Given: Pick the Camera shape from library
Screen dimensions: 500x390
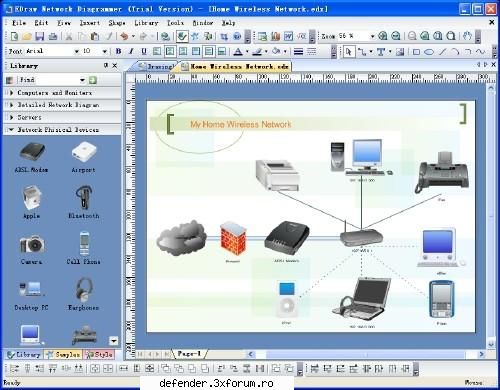Looking at the screenshot, I should click(x=32, y=248).
